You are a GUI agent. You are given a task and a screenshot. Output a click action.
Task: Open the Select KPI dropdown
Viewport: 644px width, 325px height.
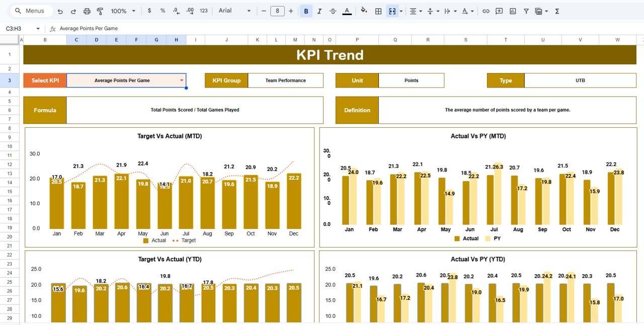181,80
